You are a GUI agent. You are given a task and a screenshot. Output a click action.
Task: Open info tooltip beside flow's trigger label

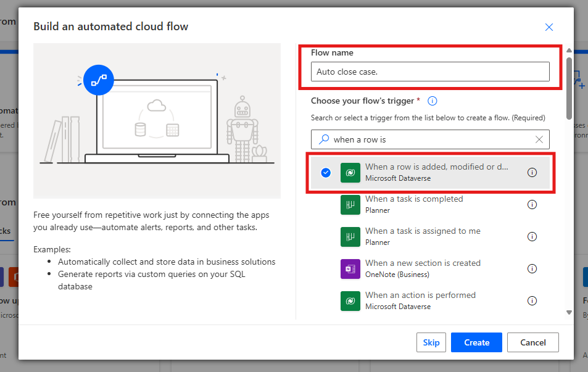pyautogui.click(x=433, y=101)
